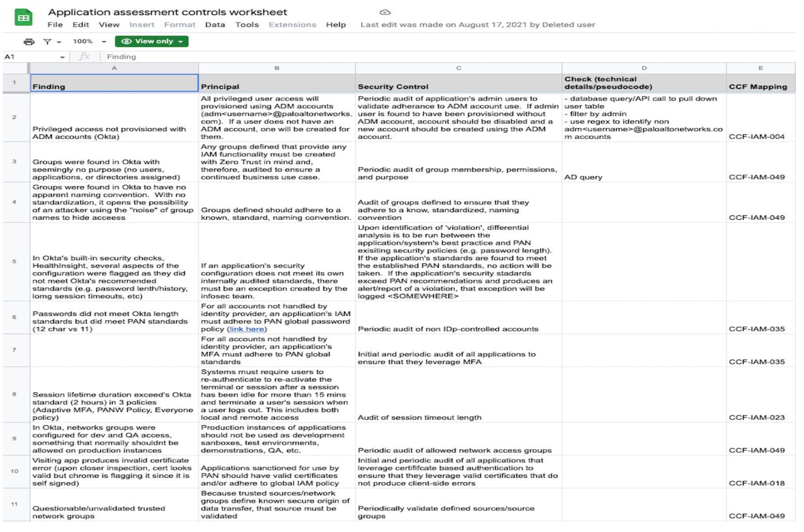Follow the 'link here' password policy hyperlink
The image size is (804, 532).
[247, 329]
